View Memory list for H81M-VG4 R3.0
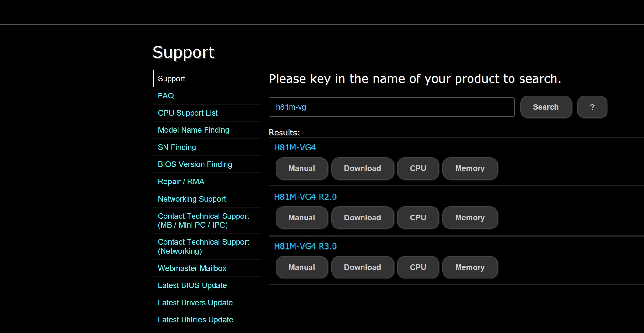The image size is (644, 333). [x=470, y=267]
